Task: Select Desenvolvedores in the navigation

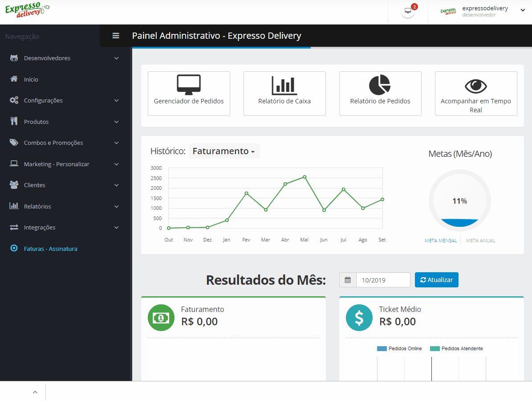Action: pyautogui.click(x=47, y=58)
